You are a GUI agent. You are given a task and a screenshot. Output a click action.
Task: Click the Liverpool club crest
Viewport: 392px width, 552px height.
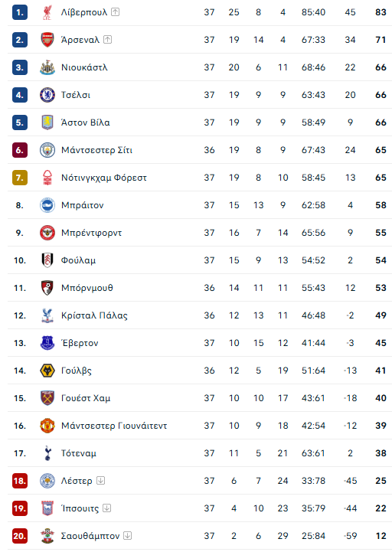pyautogui.click(x=47, y=12)
